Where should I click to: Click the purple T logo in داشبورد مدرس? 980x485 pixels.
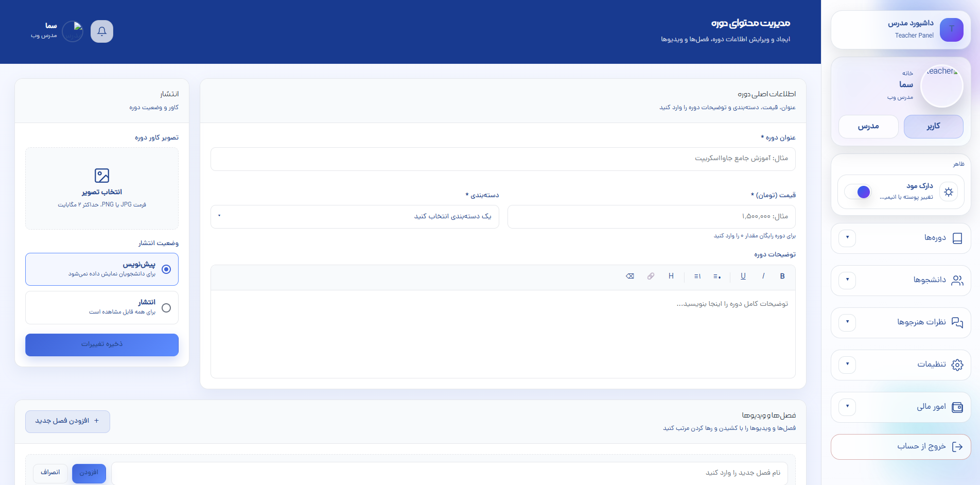952,30
